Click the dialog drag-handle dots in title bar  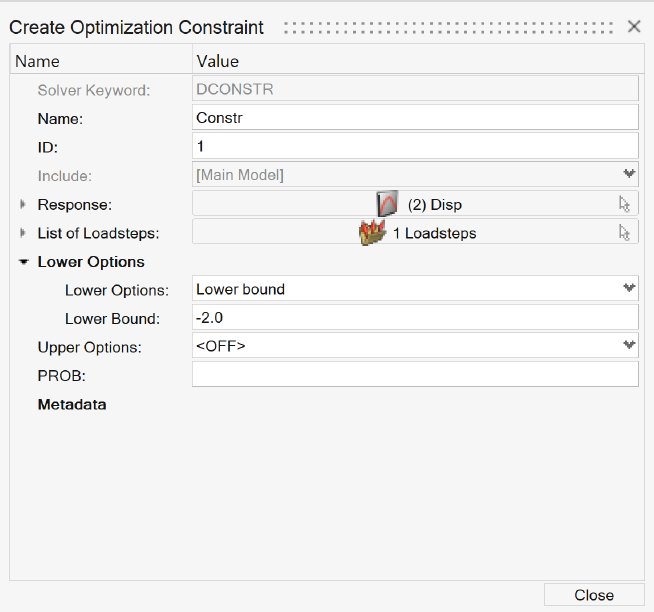(x=447, y=27)
